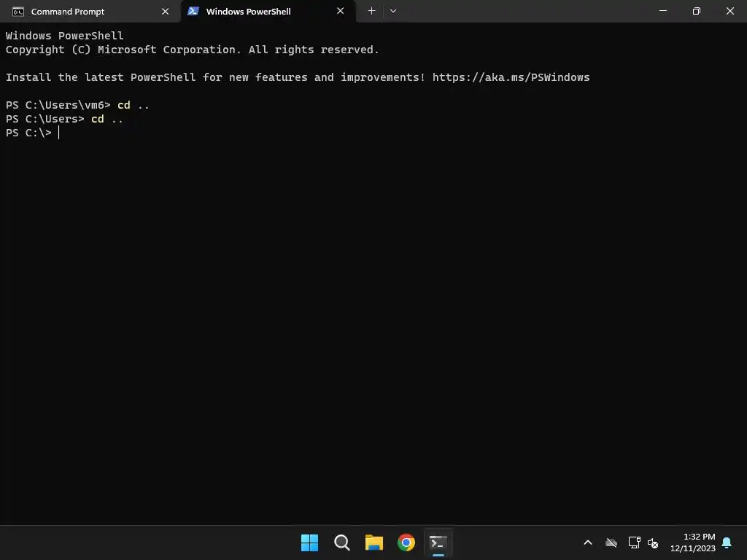747x560 pixels.
Task: Click the OneDrive cloud tray icon
Action: tap(611, 542)
